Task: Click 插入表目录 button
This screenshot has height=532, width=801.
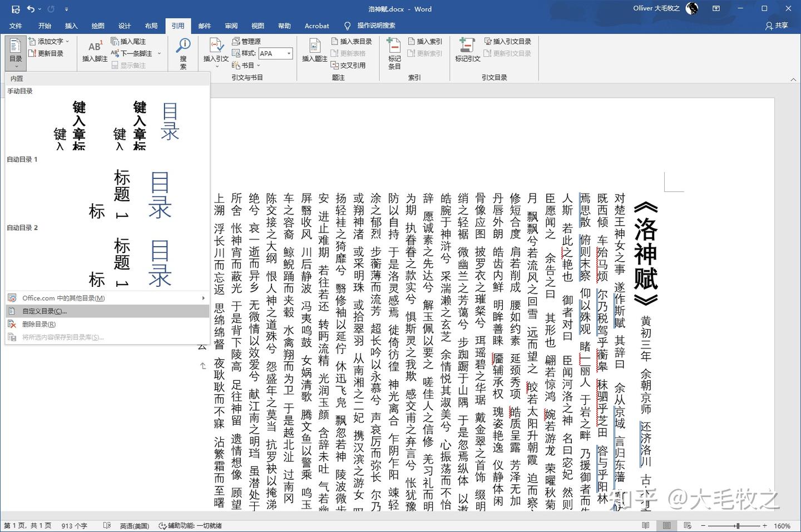Action: click(351, 41)
